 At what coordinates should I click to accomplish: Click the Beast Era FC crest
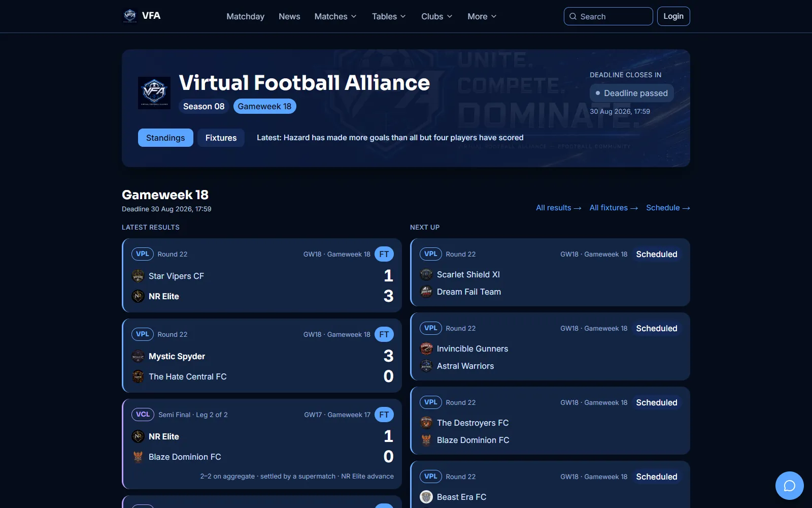point(426,497)
